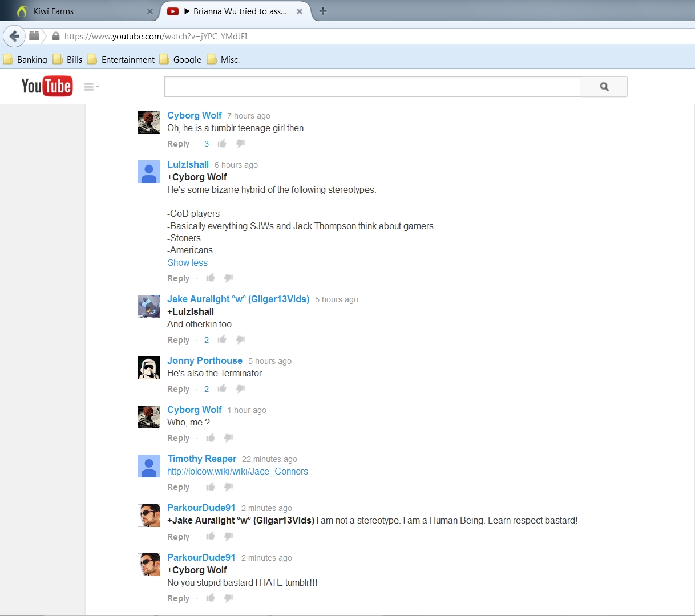This screenshot has width=695, height=616.
Task: Reply to Timothy Reaper's comment
Action: [178, 487]
